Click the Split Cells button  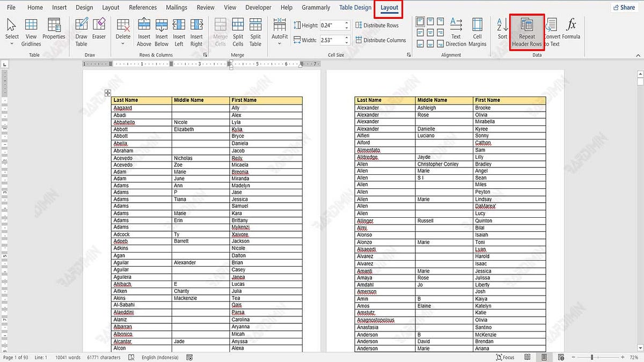(238, 32)
